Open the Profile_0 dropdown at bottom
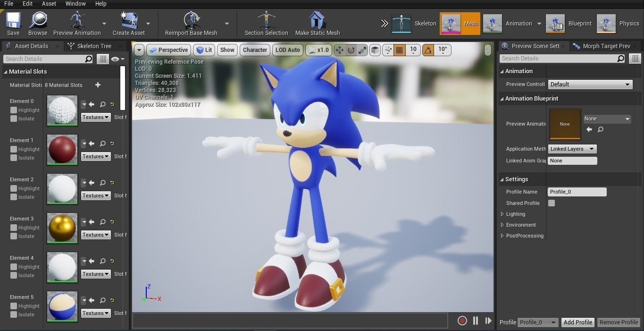644x331 pixels. click(x=538, y=322)
